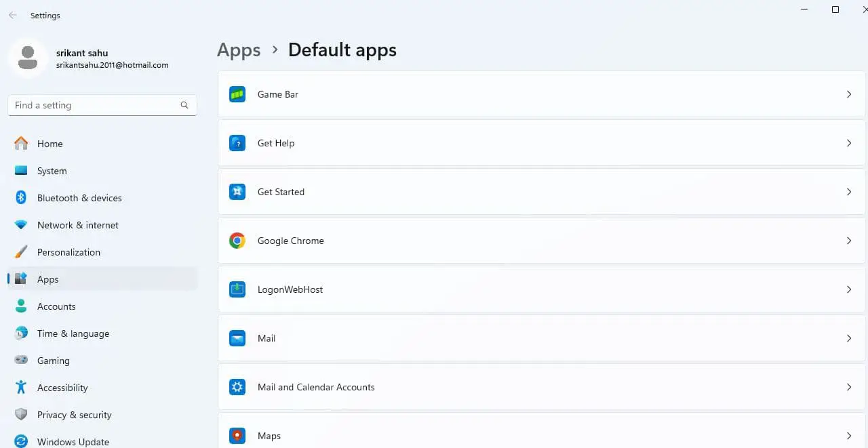Open the srikant sahu account profile
The width and height of the screenshot is (868, 448).
[x=88, y=58]
